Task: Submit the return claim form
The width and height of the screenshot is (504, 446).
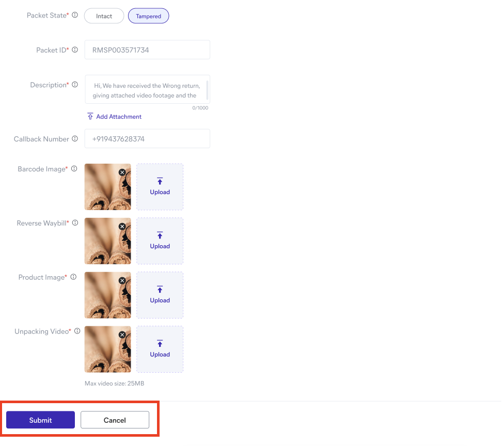Action: (40, 420)
